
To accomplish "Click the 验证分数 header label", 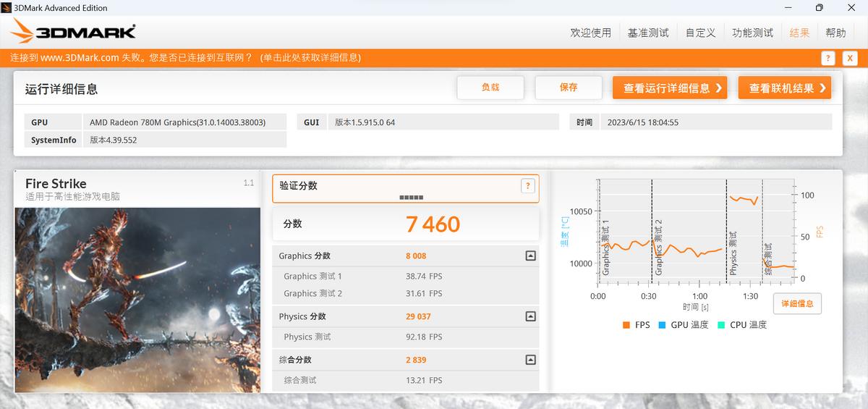I will 299,185.
